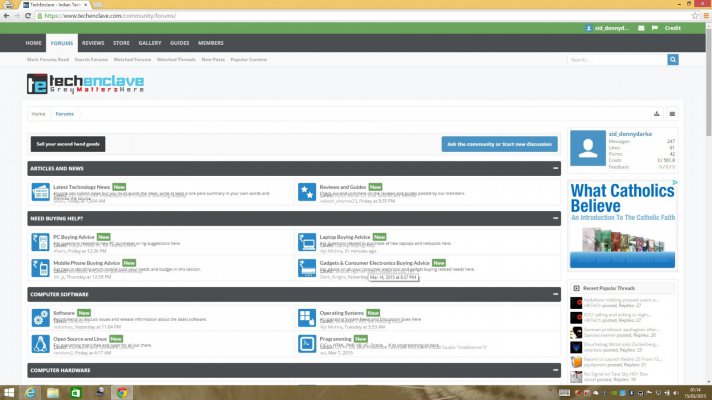Image resolution: width=712 pixels, height=400 pixels.
Task: Collapse the Articles and News section
Action: tap(555, 168)
